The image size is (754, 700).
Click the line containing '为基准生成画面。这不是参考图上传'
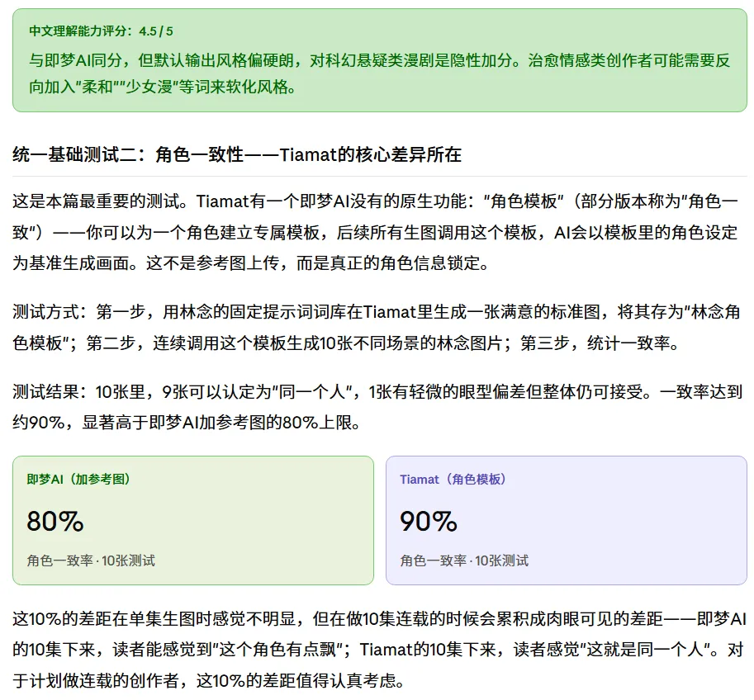click(x=251, y=263)
